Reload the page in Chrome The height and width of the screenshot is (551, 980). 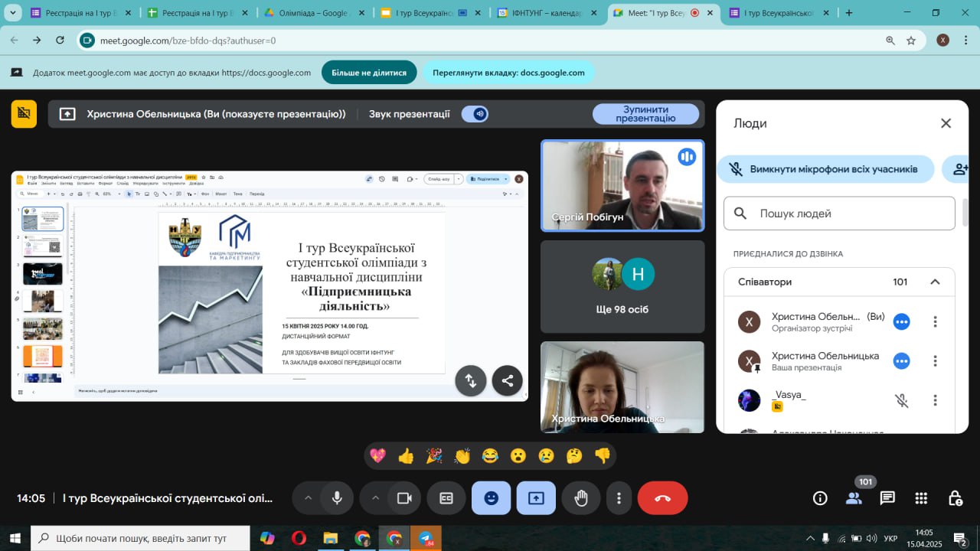coord(60,41)
